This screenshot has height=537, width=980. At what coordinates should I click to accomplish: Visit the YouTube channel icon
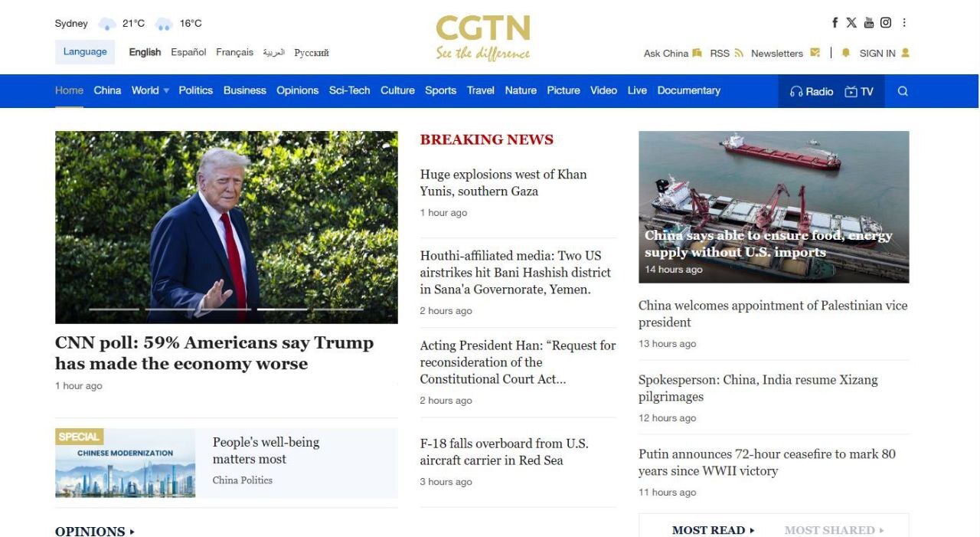pyautogui.click(x=868, y=23)
